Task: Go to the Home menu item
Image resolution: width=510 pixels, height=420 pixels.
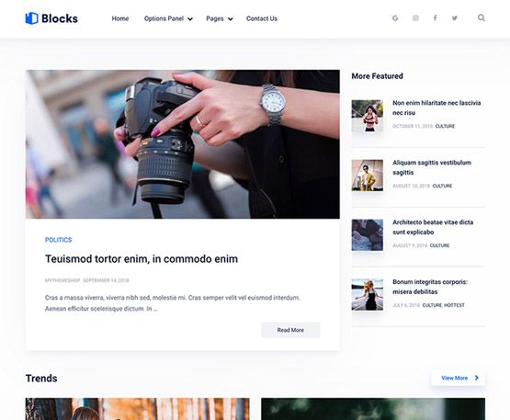Action: click(120, 18)
